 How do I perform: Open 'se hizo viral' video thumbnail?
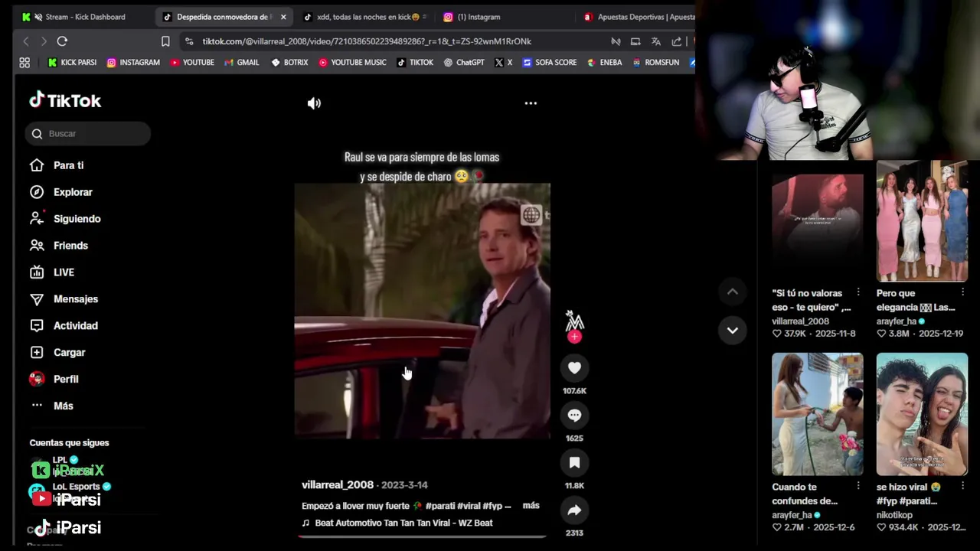coord(922,414)
